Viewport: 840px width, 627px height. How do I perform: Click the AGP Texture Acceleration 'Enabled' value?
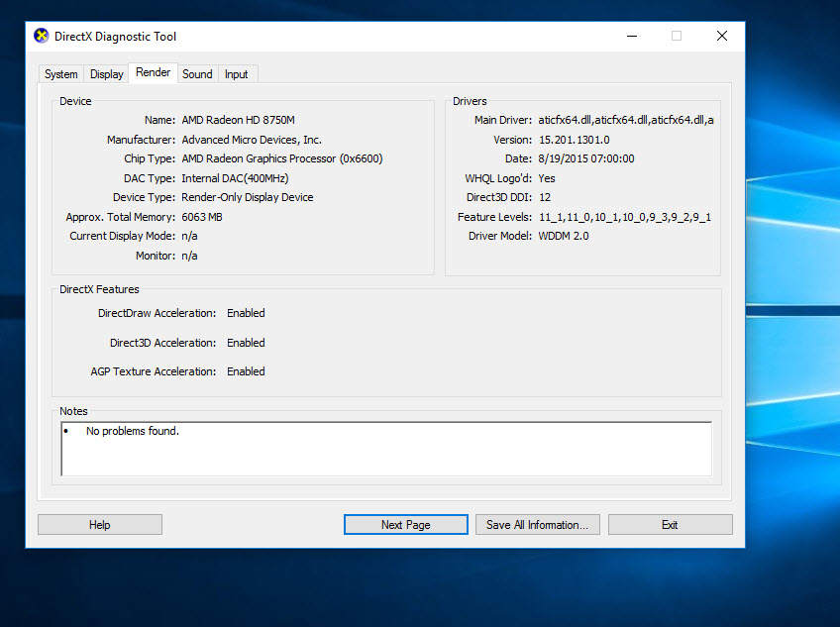[246, 371]
